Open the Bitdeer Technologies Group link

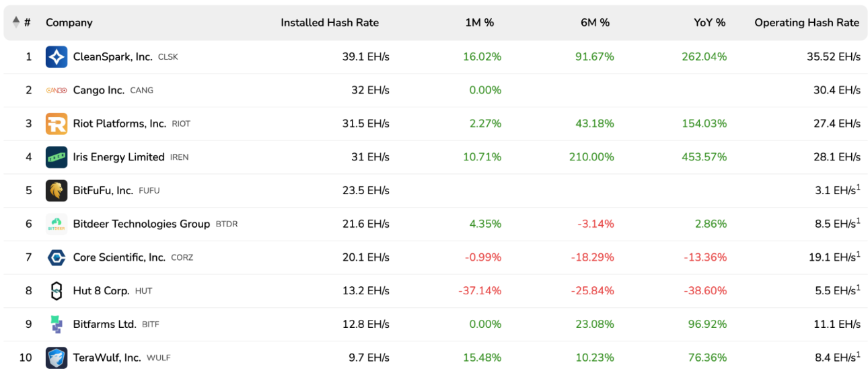(x=141, y=224)
